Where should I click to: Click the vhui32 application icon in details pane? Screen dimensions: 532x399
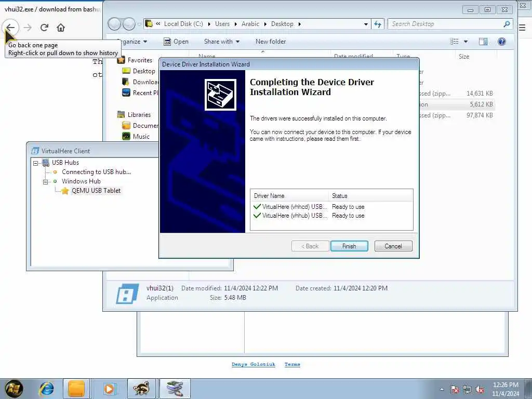coord(127,294)
